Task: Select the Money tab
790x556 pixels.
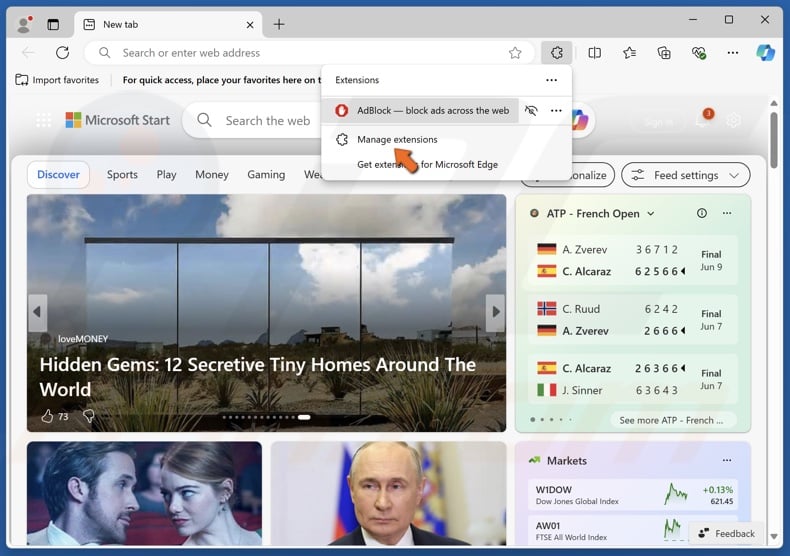Action: (212, 175)
